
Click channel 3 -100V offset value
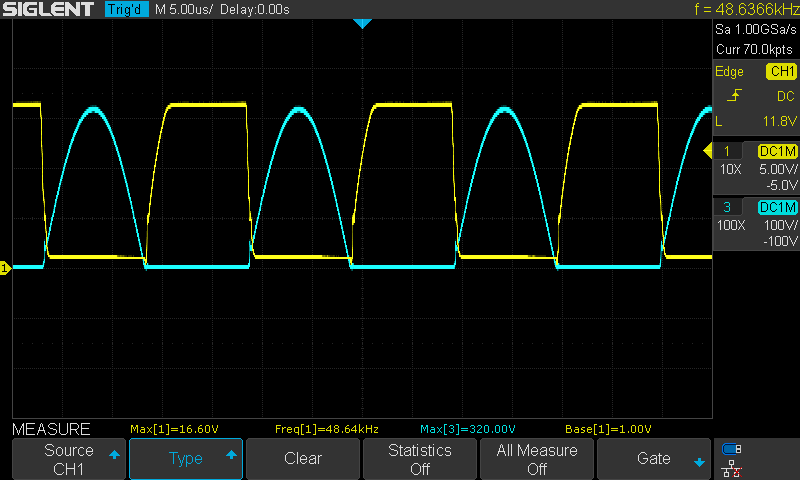[x=780, y=241]
